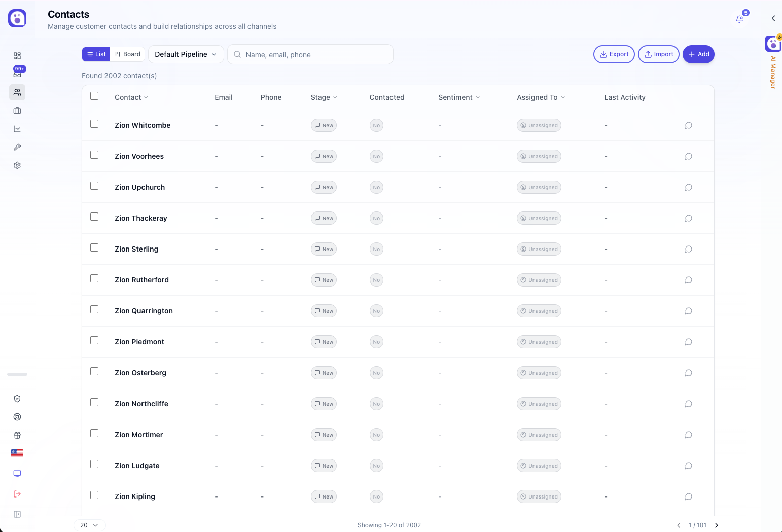Select the checkbox for Zion Voorhees

(94, 155)
